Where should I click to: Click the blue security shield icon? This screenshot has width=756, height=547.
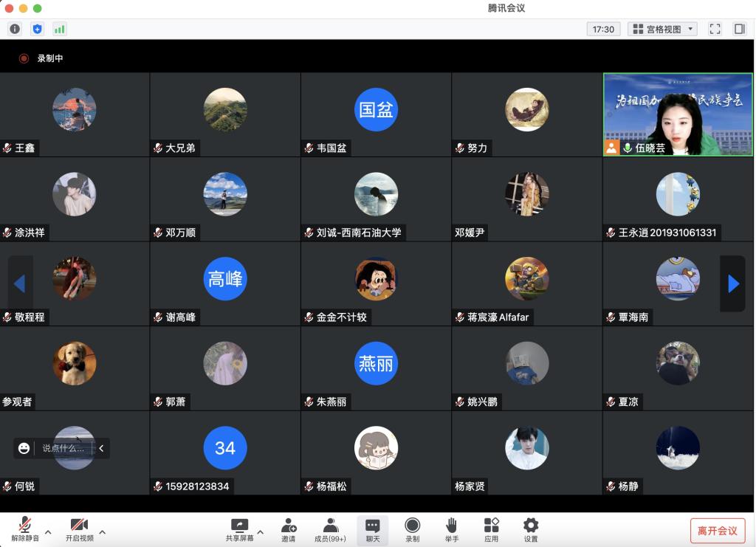(x=37, y=29)
